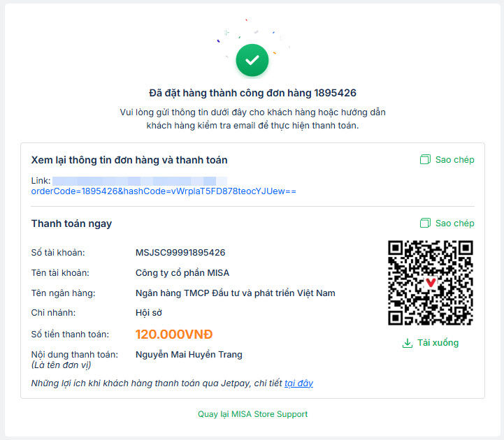Click payment content Nguyễn Mai Huyền Trang
The height and width of the screenshot is (440, 504).
point(189,355)
